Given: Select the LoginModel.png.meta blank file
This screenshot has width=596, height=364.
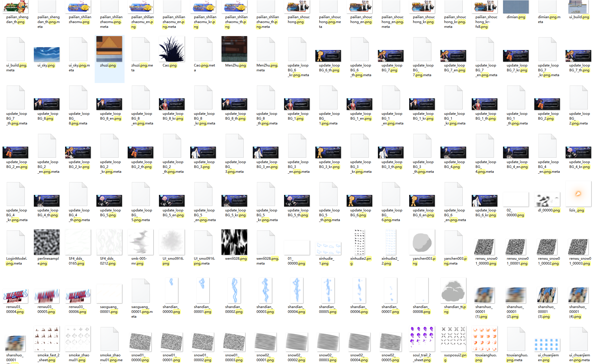Looking at the screenshot, I should [x=15, y=242].
